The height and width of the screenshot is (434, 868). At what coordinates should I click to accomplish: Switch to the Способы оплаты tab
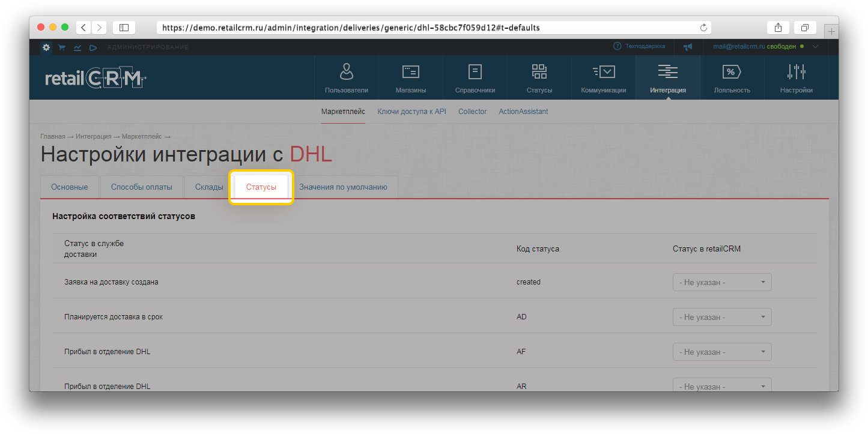142,187
